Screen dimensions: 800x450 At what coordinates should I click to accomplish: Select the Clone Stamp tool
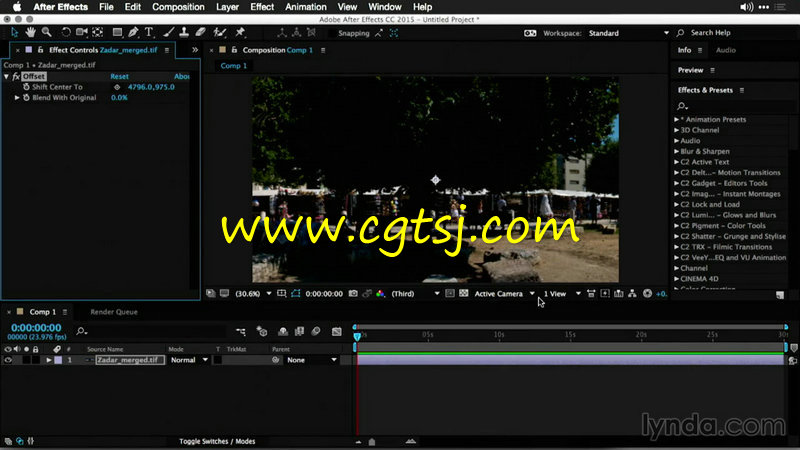[x=184, y=33]
